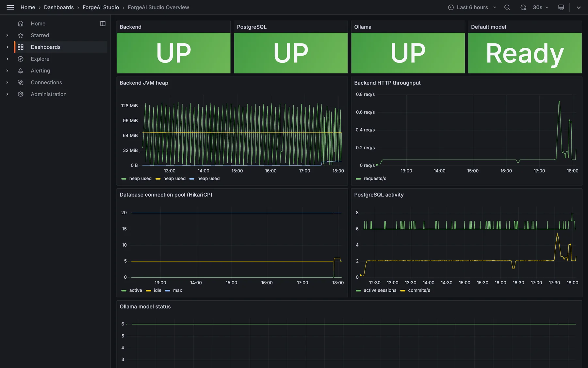This screenshot has height=368, width=588.
Task: Open the Last 6 hours time picker
Action: 472,7
